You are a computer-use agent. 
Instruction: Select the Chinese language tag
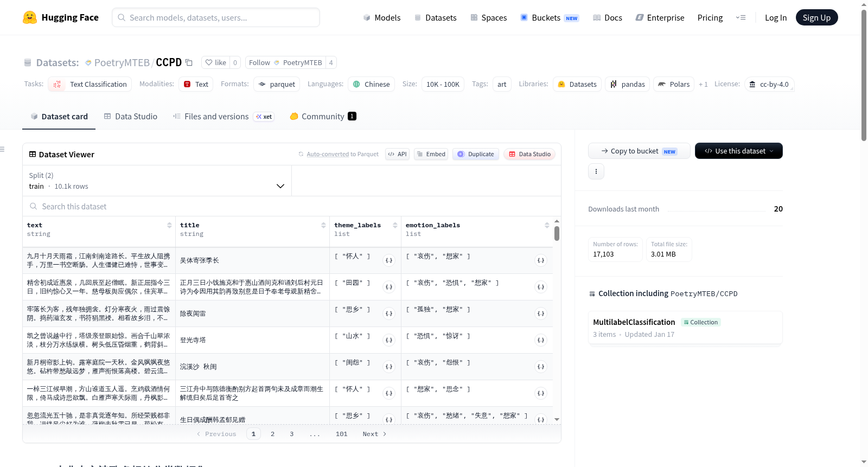click(x=371, y=84)
